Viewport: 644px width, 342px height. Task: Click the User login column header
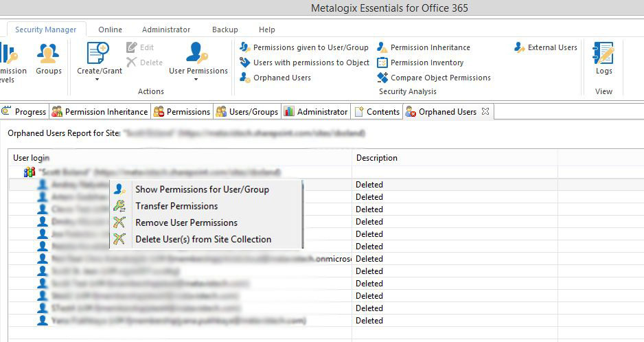point(32,158)
